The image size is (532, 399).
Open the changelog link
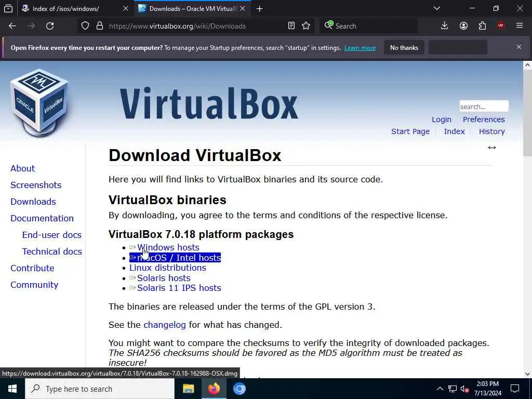[165, 325]
